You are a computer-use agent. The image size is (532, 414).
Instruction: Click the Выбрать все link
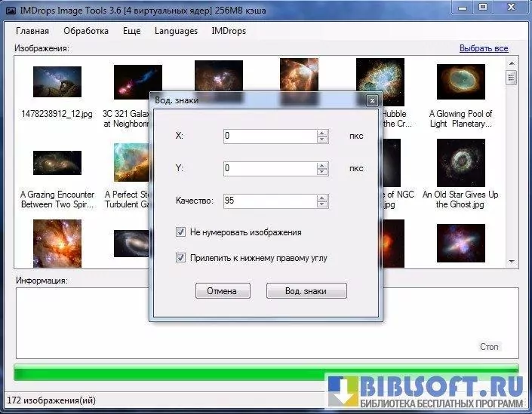484,48
